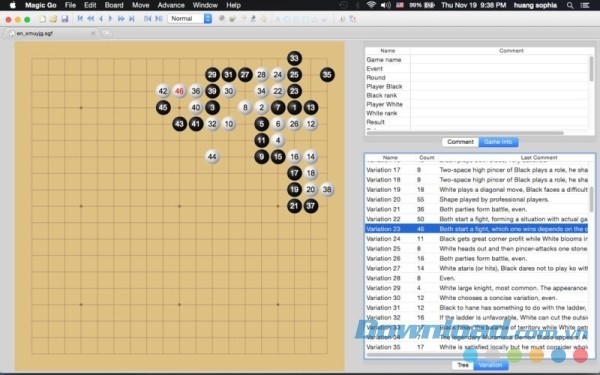Open the Notification Center list icon
The image size is (600, 375).
(585, 5)
